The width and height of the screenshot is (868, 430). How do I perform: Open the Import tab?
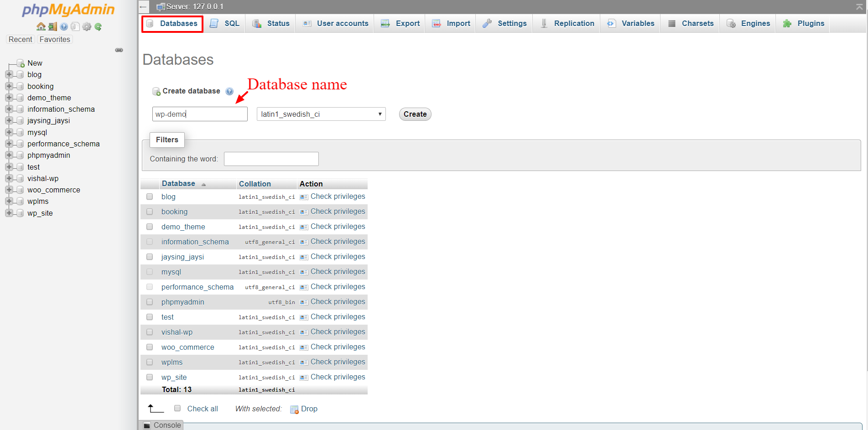tap(451, 24)
